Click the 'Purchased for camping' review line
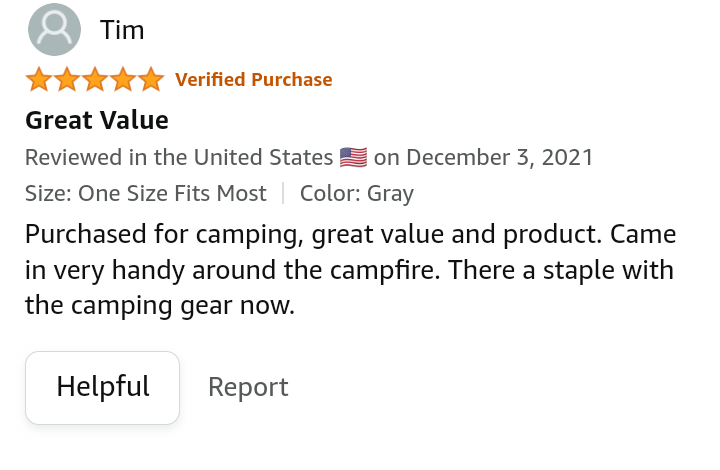 pos(350,235)
